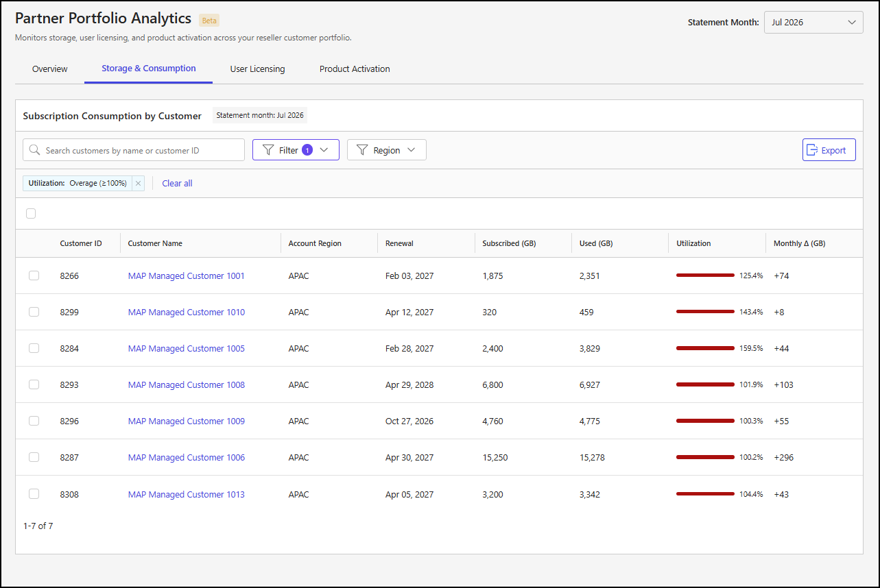The image size is (880, 588).
Task: Click the search magnifier icon
Action: click(35, 150)
